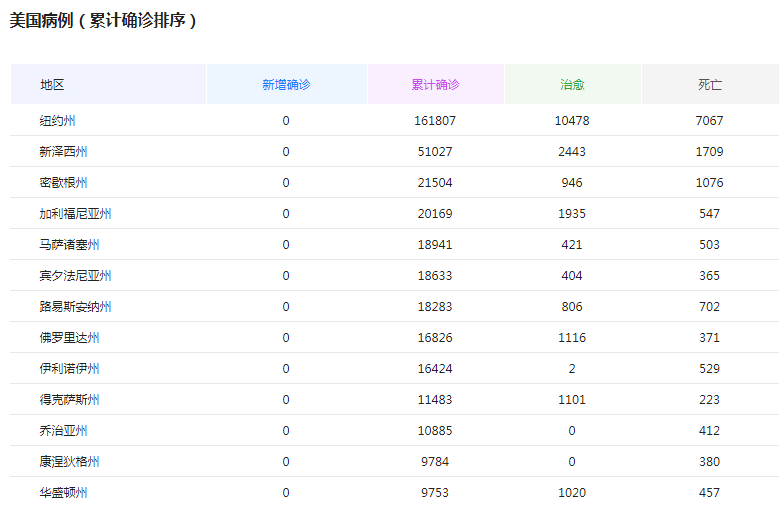Select the 华盛顿州 row name

[x=64, y=492]
